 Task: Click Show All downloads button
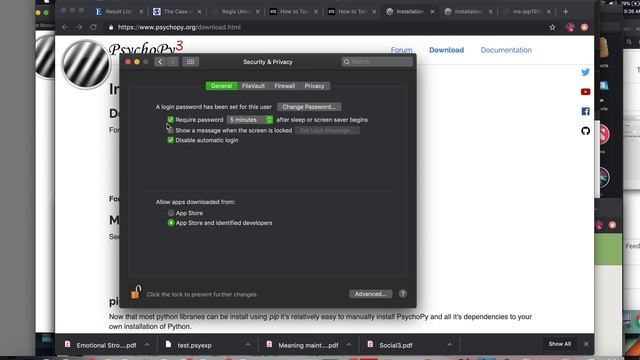tap(560, 344)
